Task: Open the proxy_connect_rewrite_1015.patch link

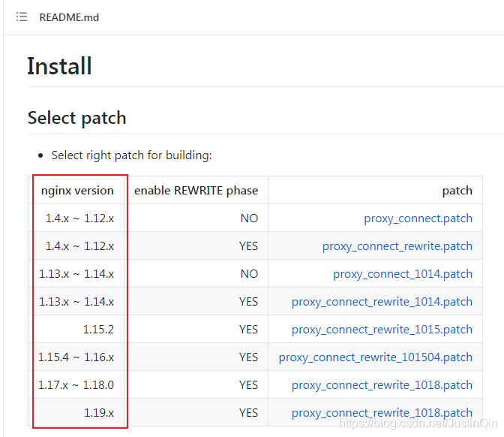Action: pyautogui.click(x=382, y=330)
